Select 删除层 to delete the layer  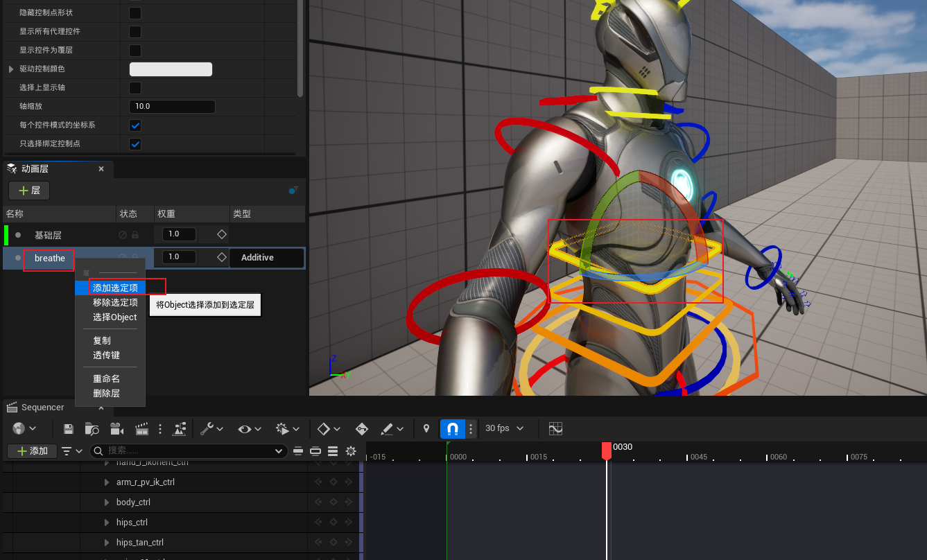[106, 393]
